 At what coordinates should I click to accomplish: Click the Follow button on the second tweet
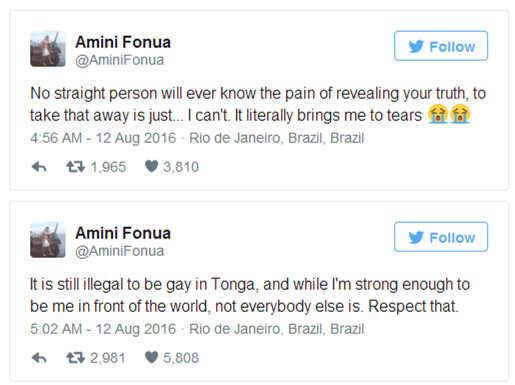441,237
